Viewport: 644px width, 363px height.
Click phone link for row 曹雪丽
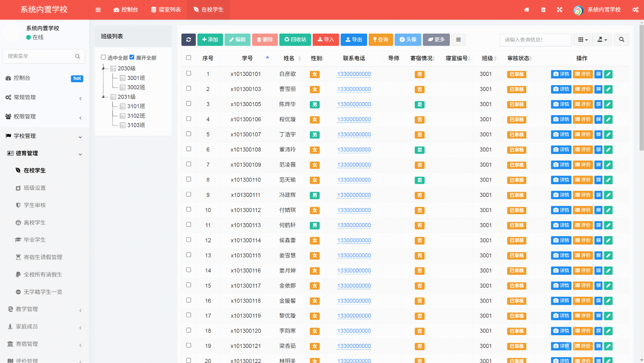point(354,89)
